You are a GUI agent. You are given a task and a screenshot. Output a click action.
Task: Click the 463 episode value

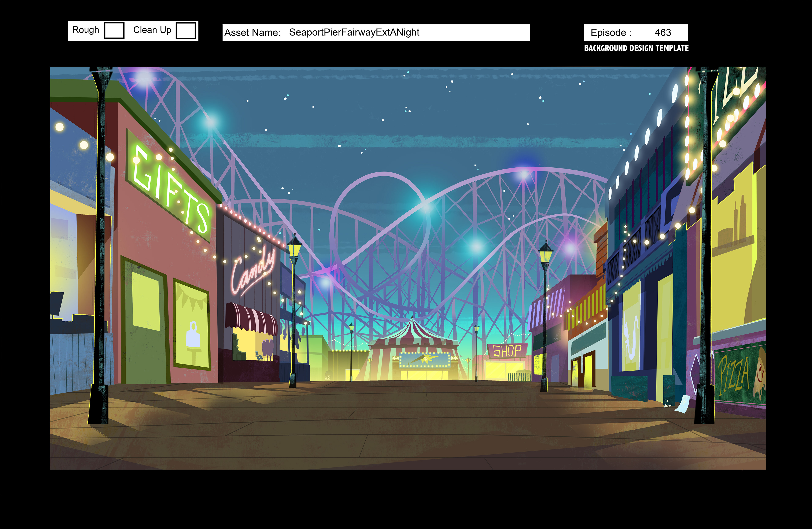point(662,33)
